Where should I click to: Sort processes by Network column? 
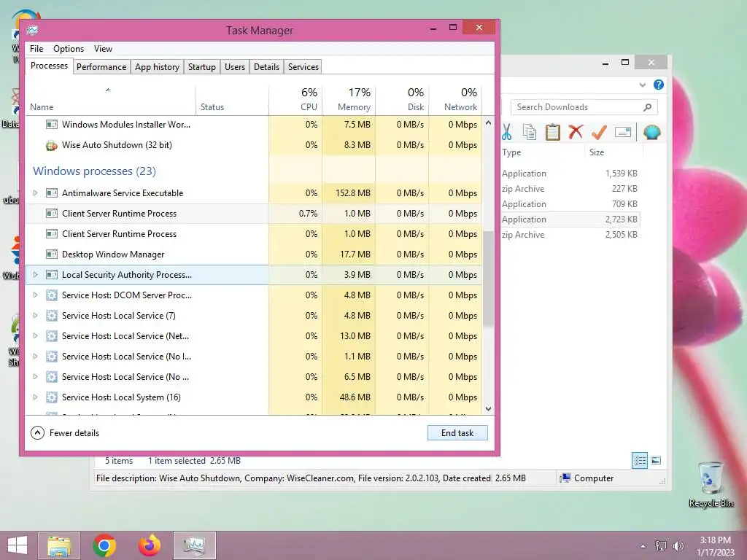[455, 99]
